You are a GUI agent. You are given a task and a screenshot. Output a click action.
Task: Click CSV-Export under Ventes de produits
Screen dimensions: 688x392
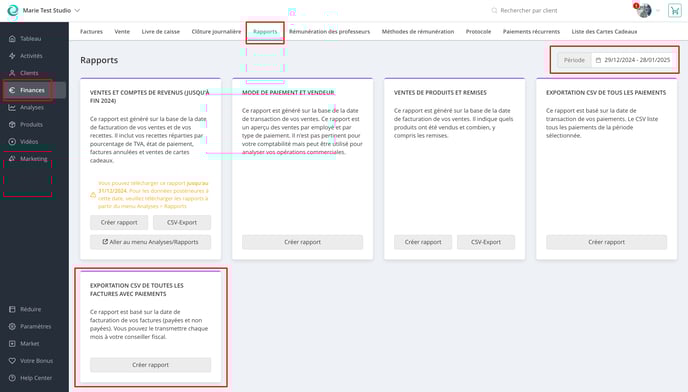click(x=486, y=242)
